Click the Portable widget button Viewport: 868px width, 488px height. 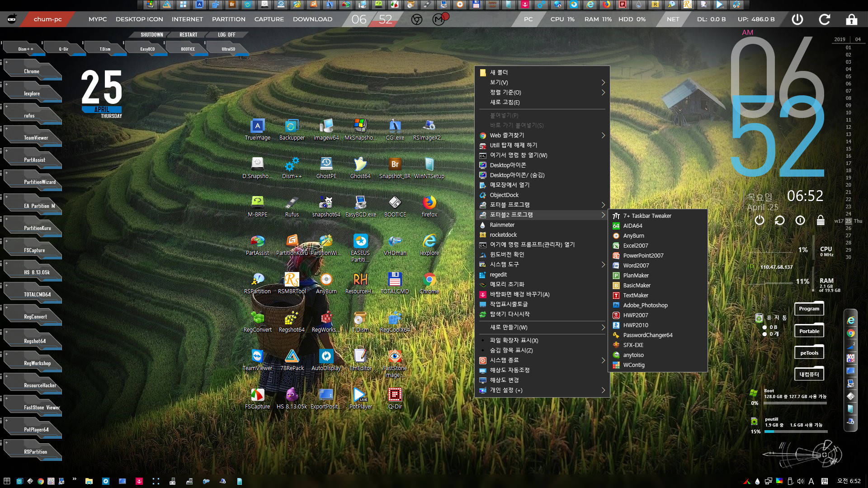(x=809, y=331)
